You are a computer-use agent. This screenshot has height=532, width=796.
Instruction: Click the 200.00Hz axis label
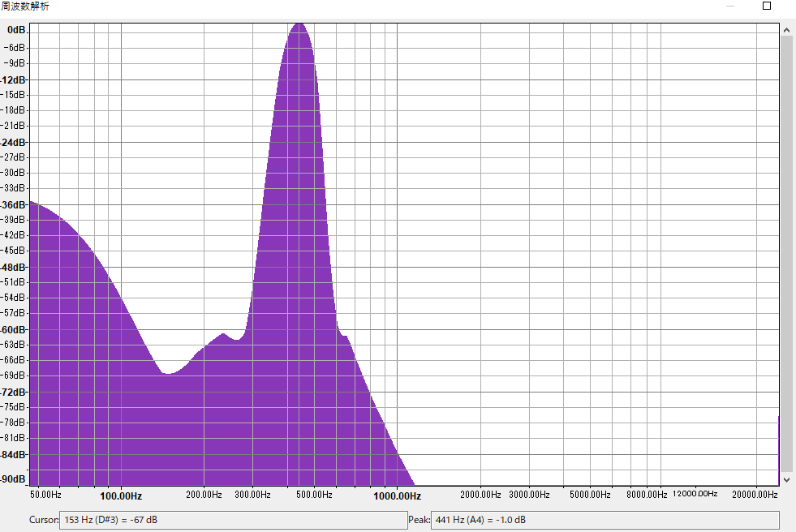[204, 495]
